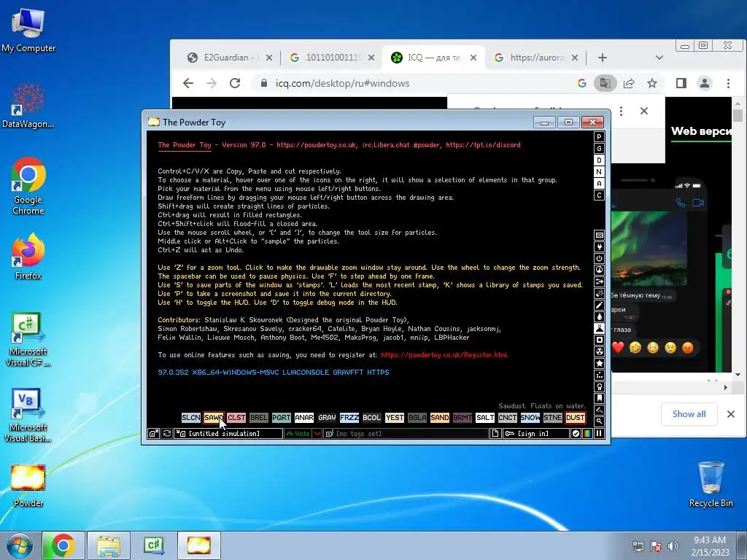Expand Chrome tab search chevron
Screen dimensions: 747x560
pos(659,58)
